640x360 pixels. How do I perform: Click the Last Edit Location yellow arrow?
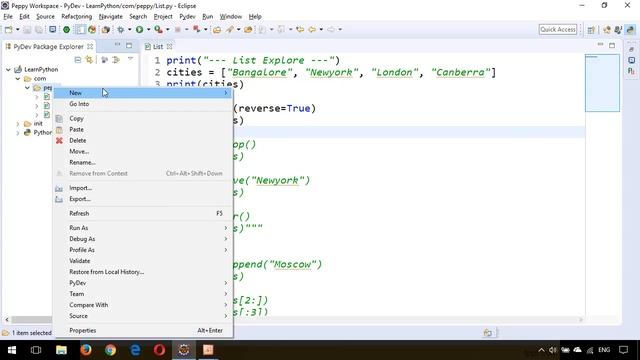coord(300,29)
